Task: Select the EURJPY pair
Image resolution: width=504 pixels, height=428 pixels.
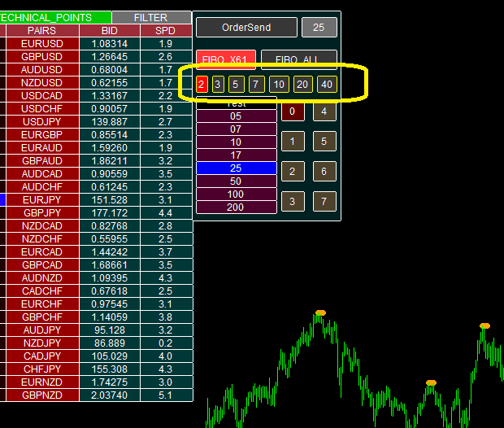Action: pos(42,200)
